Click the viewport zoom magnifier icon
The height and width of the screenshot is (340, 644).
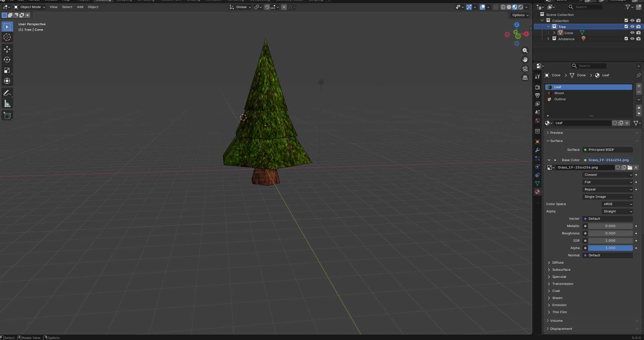(x=525, y=50)
